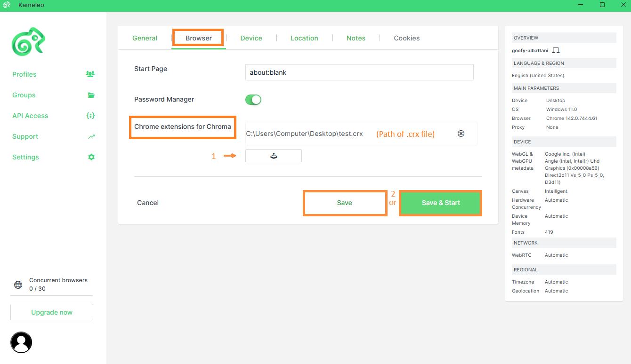Click the Chrome 142.0.7444.61 browser value
The height and width of the screenshot is (364, 631).
coord(572,119)
